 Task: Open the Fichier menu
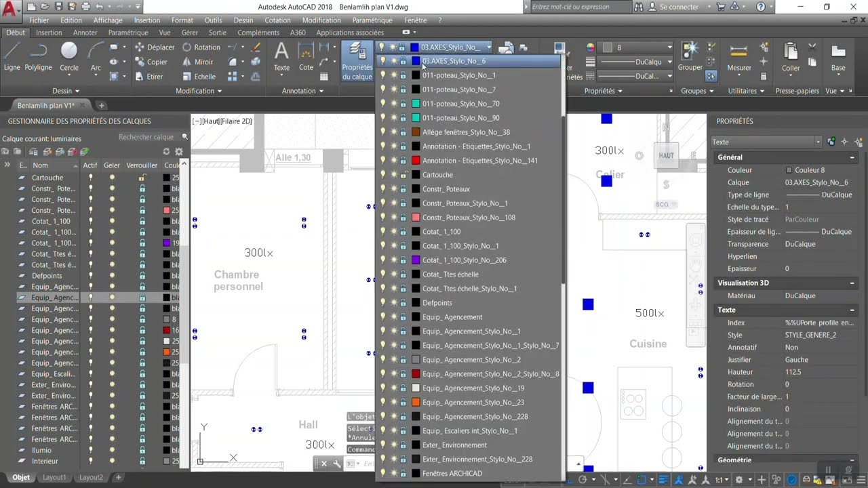[x=39, y=20]
